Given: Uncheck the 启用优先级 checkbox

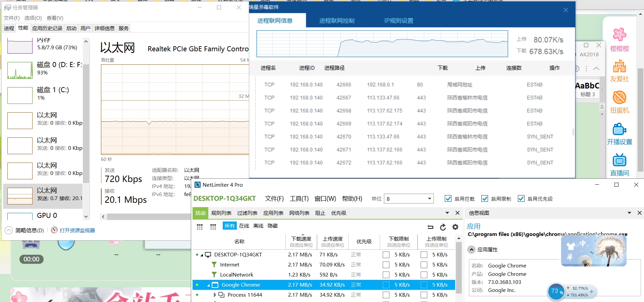Looking at the screenshot, I should tap(521, 199).
